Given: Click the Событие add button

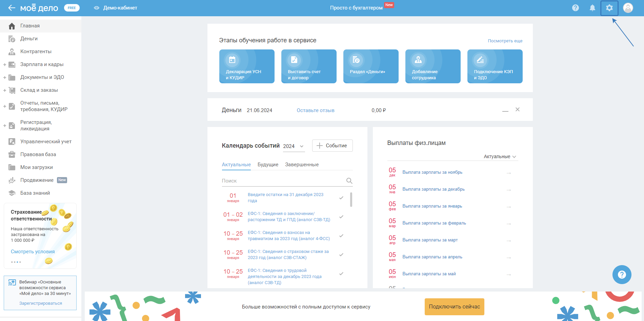Looking at the screenshot, I should point(332,146).
